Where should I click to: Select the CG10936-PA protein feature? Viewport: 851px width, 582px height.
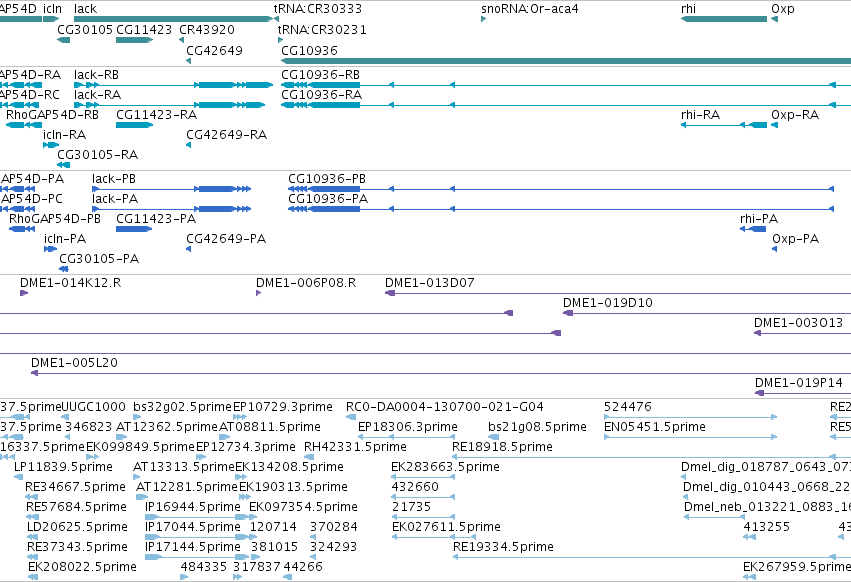point(561,209)
